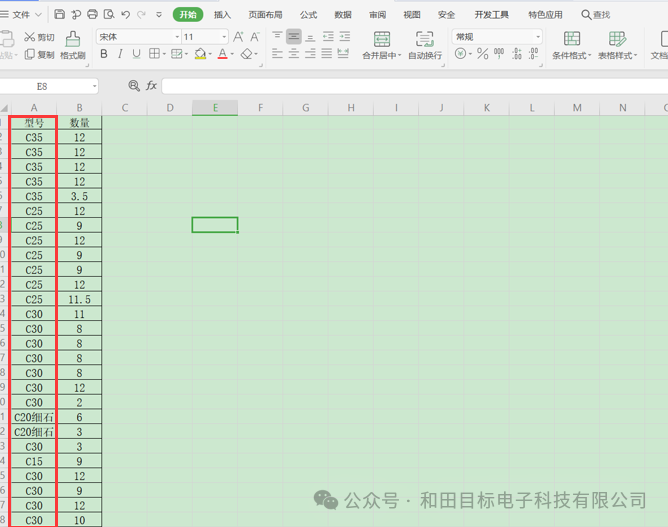
Task: Apply percent style number format
Action: click(x=482, y=54)
